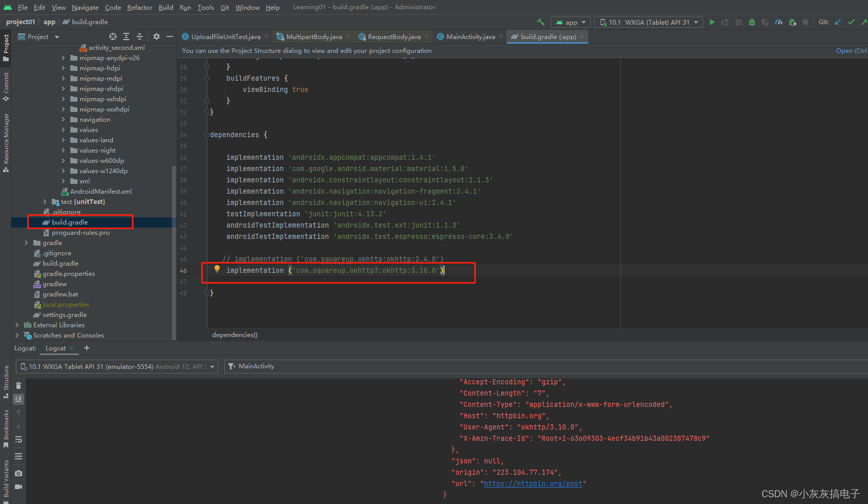Open the Project tool window side tab
Image resolution: width=868 pixels, height=504 pixels.
pos(6,48)
